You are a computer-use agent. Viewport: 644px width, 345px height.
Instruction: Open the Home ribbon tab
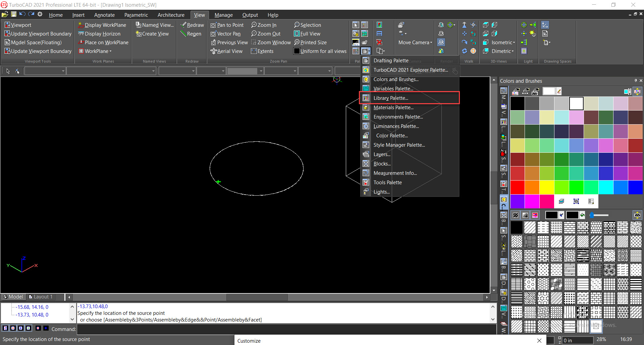(56, 15)
